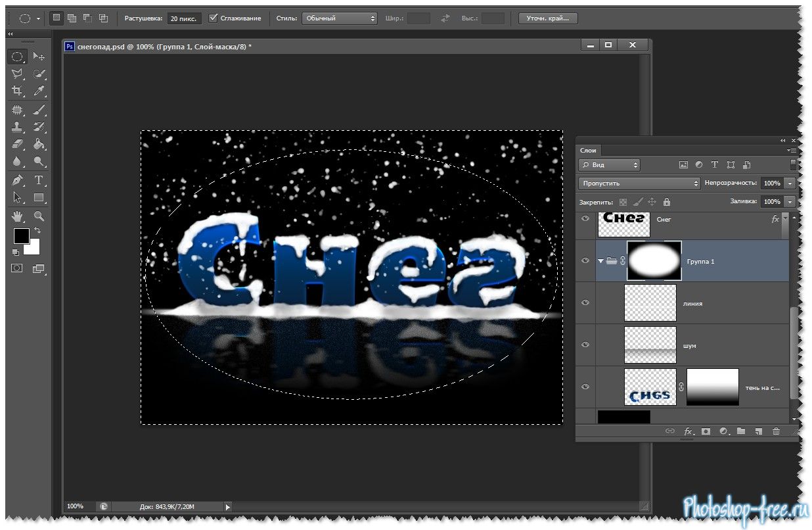Hide the линия layer
This screenshot has width=812, height=530.
click(x=585, y=303)
